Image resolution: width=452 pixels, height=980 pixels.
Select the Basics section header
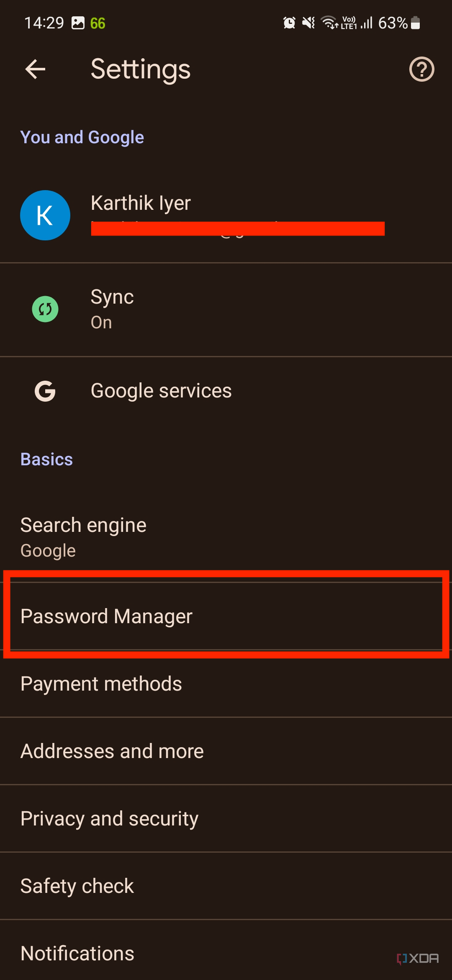46,459
